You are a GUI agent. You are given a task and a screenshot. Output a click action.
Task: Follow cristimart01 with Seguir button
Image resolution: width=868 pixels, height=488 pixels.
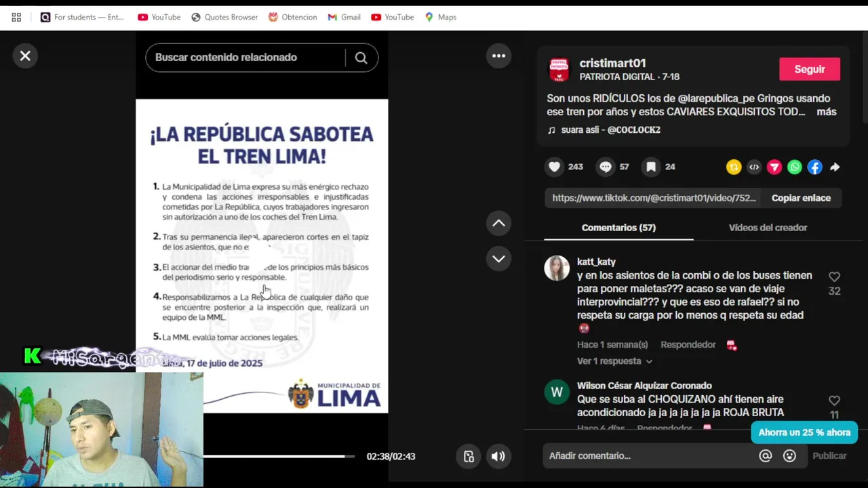coord(810,69)
